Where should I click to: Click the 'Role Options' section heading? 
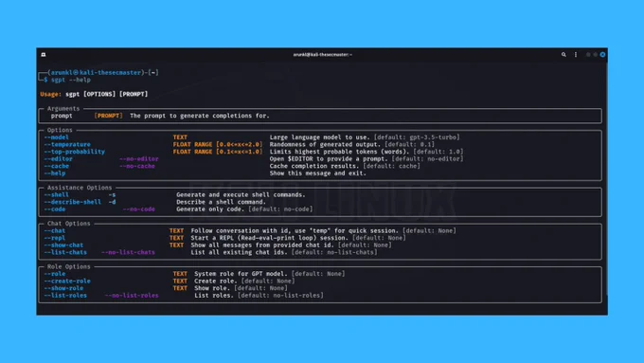coord(68,267)
